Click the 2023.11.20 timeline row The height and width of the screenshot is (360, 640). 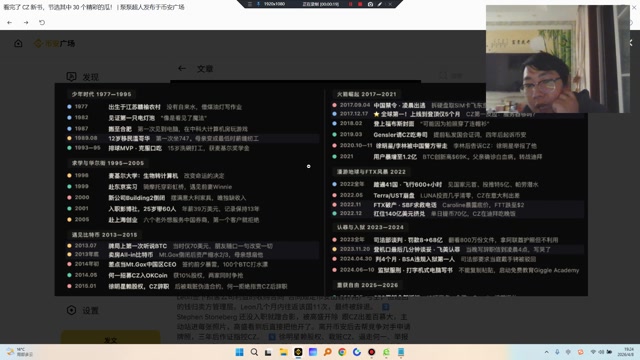pyautogui.click(x=457, y=249)
